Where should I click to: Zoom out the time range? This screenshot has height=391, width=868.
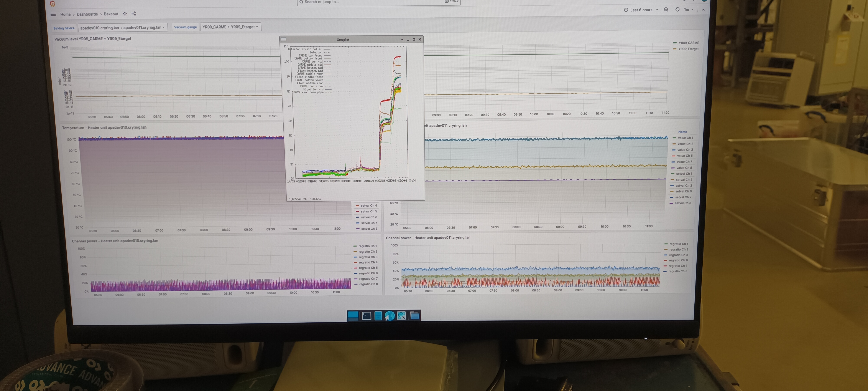pyautogui.click(x=666, y=9)
